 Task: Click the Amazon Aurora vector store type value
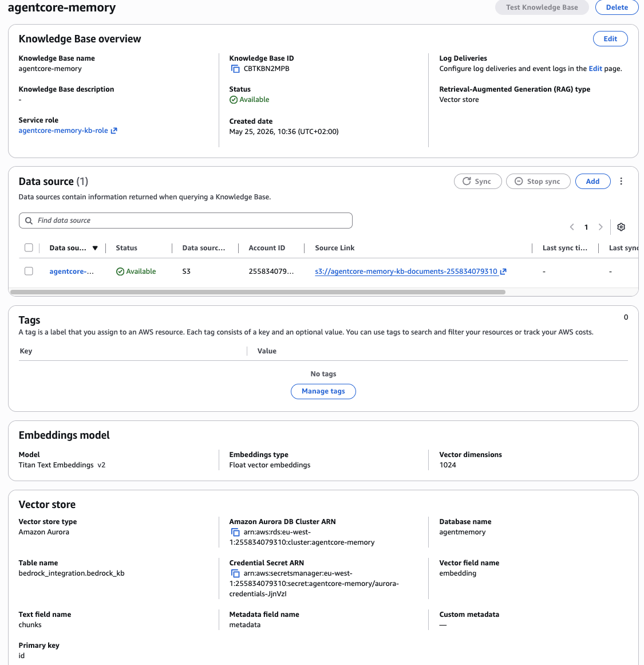[44, 532]
